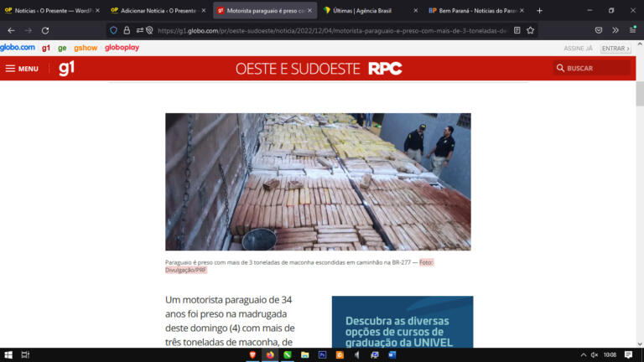Click the padlock site security icon

127,30
